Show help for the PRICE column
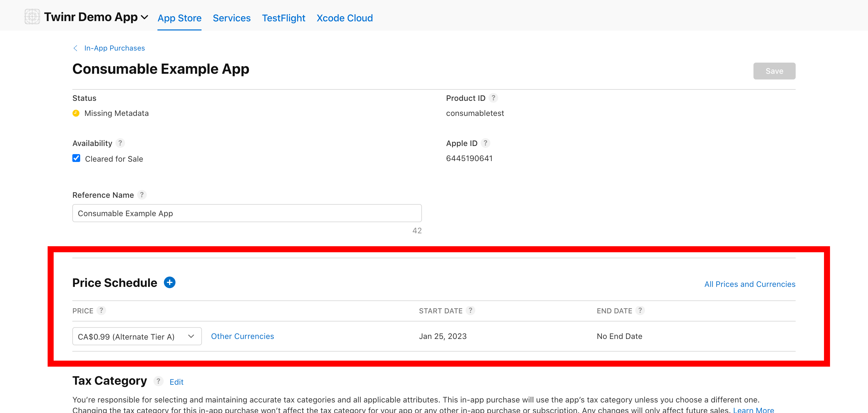Viewport: 868px width, 413px height. (x=101, y=310)
